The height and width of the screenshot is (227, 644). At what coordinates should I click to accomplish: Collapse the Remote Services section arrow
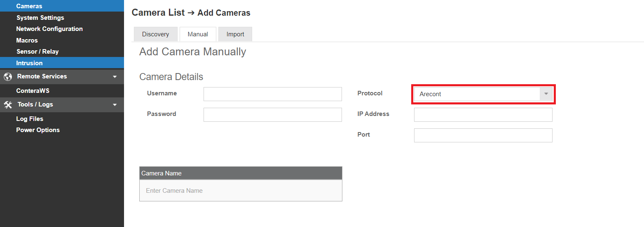pyautogui.click(x=115, y=77)
